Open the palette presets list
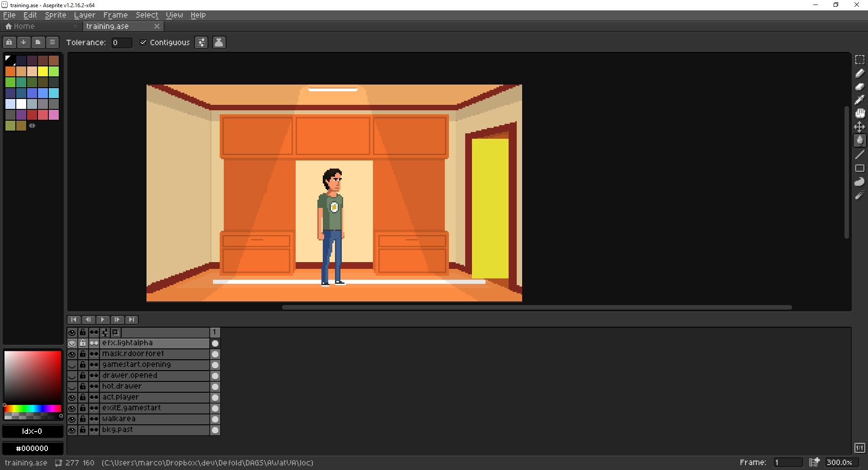This screenshot has width=868, height=470. coord(38,42)
